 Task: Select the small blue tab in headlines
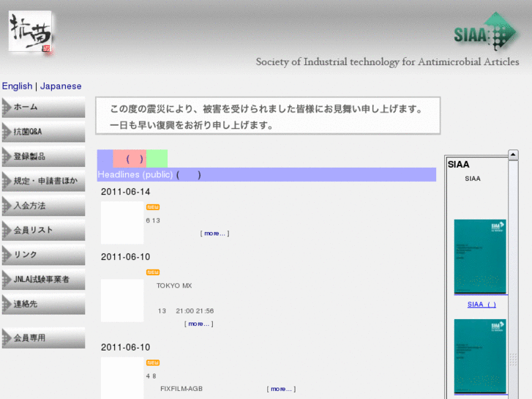point(105,159)
